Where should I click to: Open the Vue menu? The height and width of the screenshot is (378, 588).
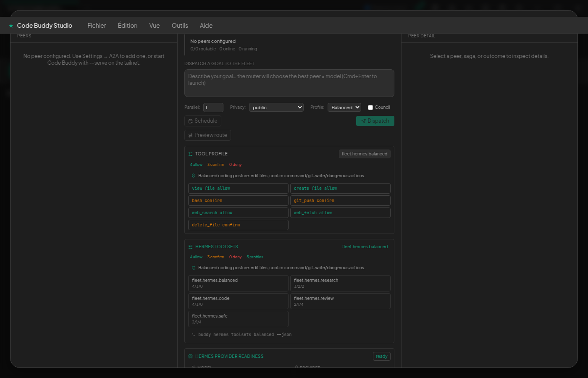click(155, 26)
